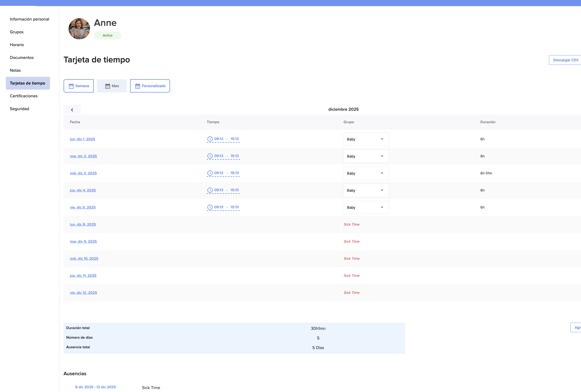The image size is (581, 392).
Task: Click Anne's profile photo
Action: (x=79, y=29)
